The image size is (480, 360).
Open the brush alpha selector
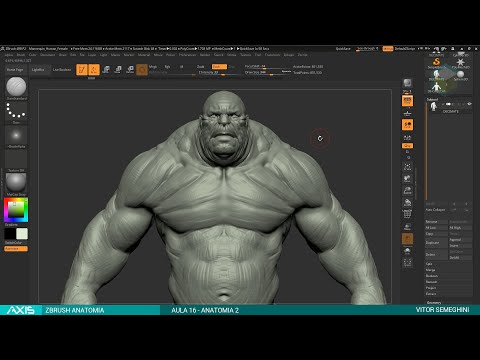pyautogui.click(x=16, y=136)
